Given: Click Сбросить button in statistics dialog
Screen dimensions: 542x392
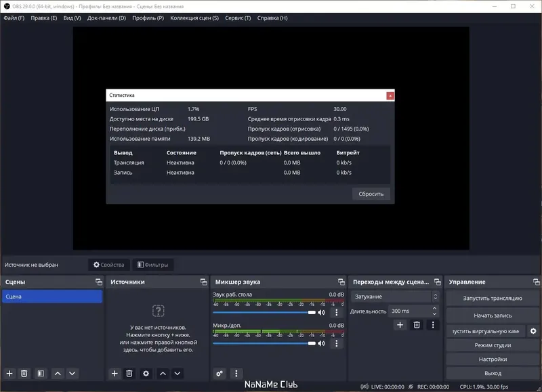Looking at the screenshot, I should click(371, 194).
